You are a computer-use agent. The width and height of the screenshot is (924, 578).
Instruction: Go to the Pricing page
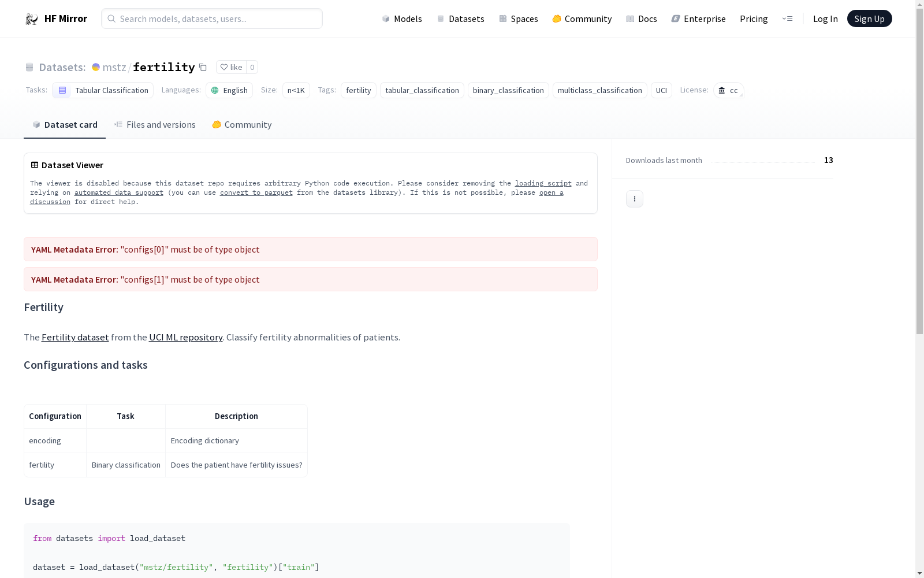pos(754,18)
